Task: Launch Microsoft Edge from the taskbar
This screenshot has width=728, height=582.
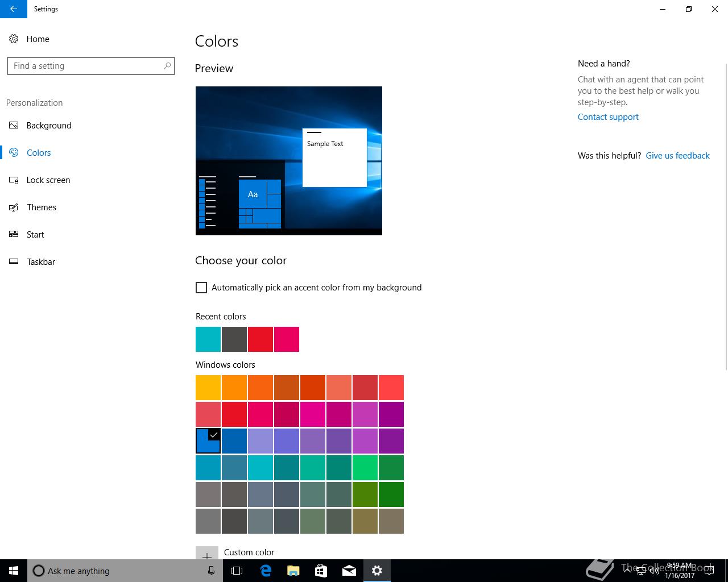Action: [x=265, y=571]
